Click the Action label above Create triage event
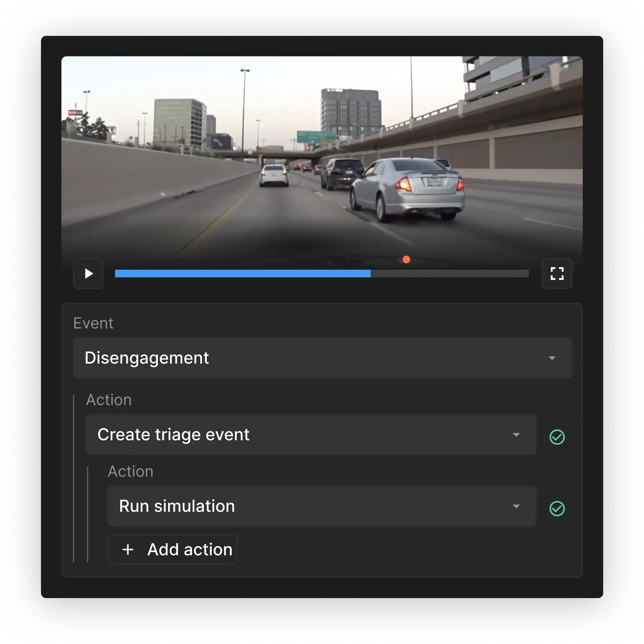Image resolution: width=644 pixels, height=644 pixels. click(x=109, y=400)
